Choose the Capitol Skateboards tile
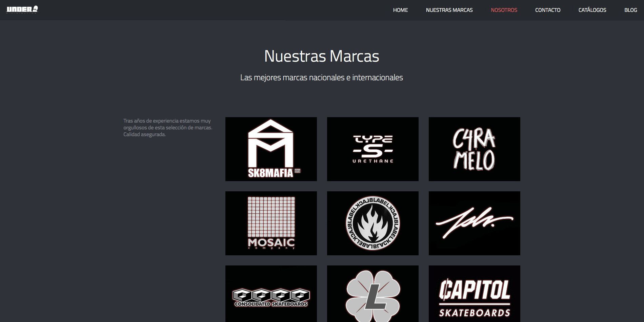 [x=475, y=294]
